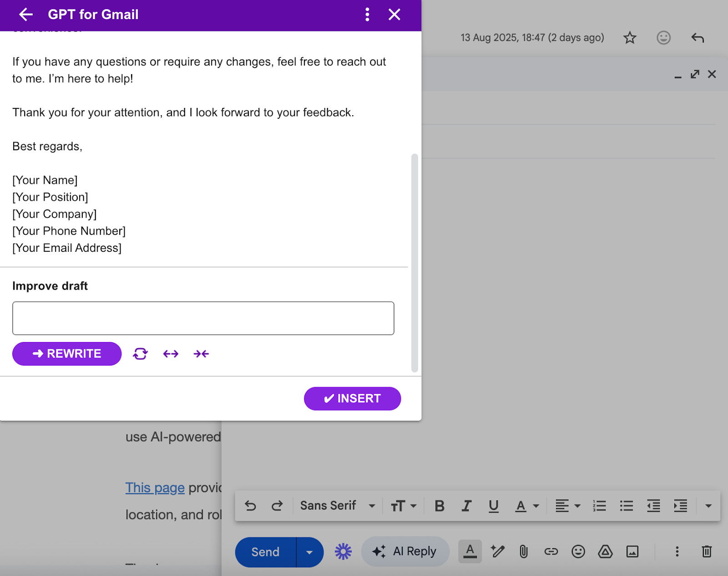This screenshot has height=576, width=728.
Task: Click the attach files paperclip icon
Action: tap(524, 552)
